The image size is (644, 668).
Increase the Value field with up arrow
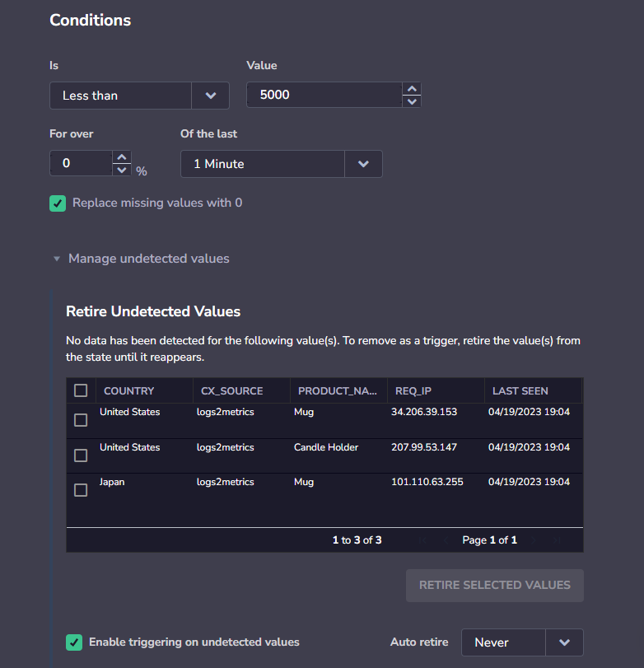[x=412, y=89]
